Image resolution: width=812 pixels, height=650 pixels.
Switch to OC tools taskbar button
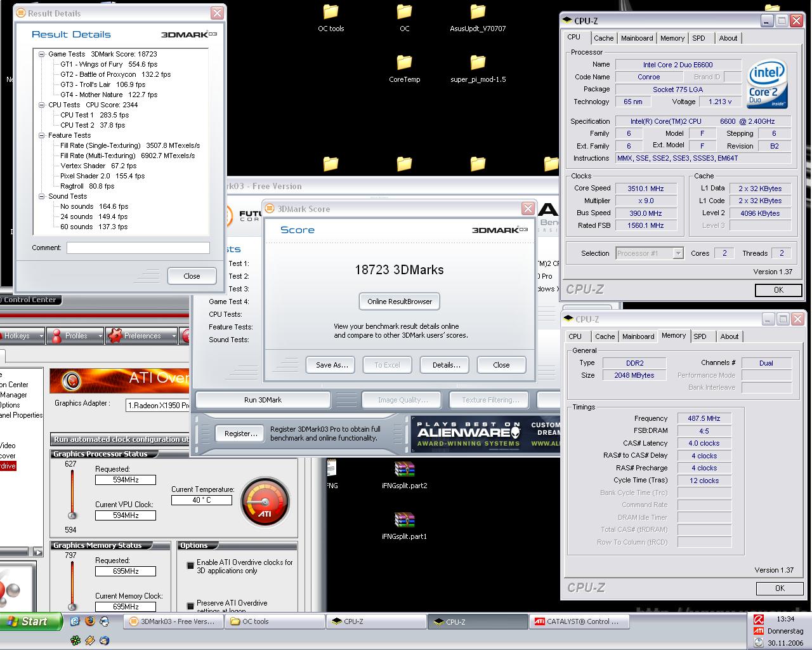tap(275, 622)
